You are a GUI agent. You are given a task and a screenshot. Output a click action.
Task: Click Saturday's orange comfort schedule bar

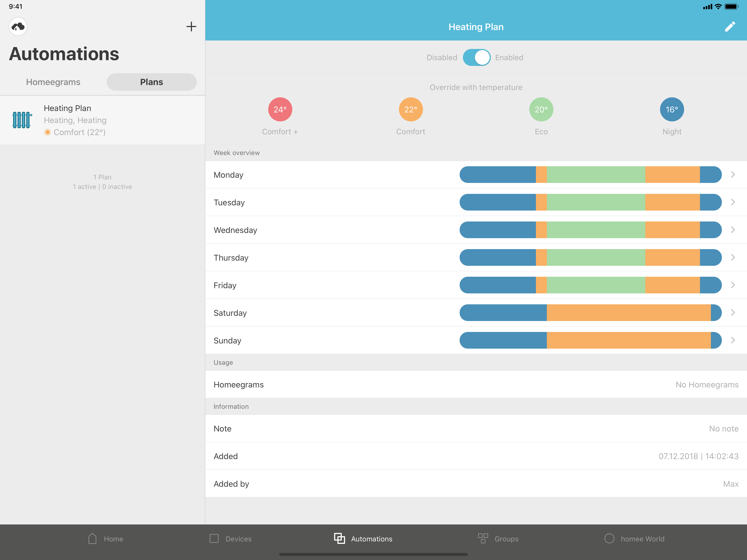click(x=628, y=313)
